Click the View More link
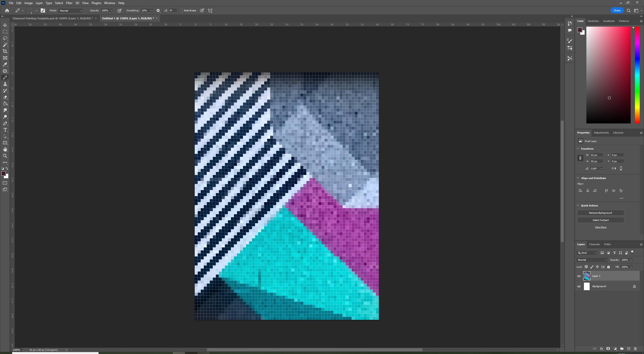 (x=600, y=227)
